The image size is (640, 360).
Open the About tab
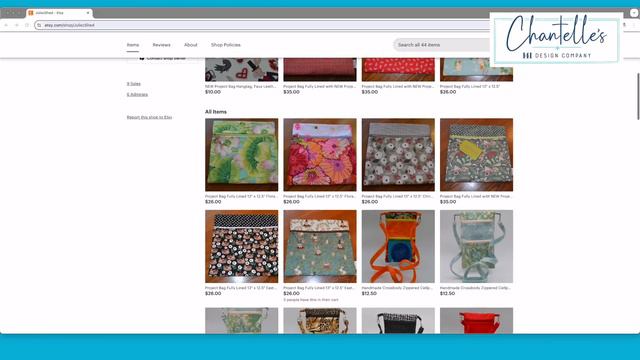tap(191, 45)
